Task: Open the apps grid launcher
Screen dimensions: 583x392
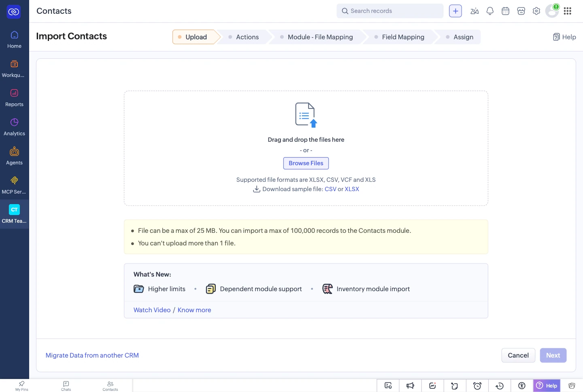Action: click(x=568, y=11)
